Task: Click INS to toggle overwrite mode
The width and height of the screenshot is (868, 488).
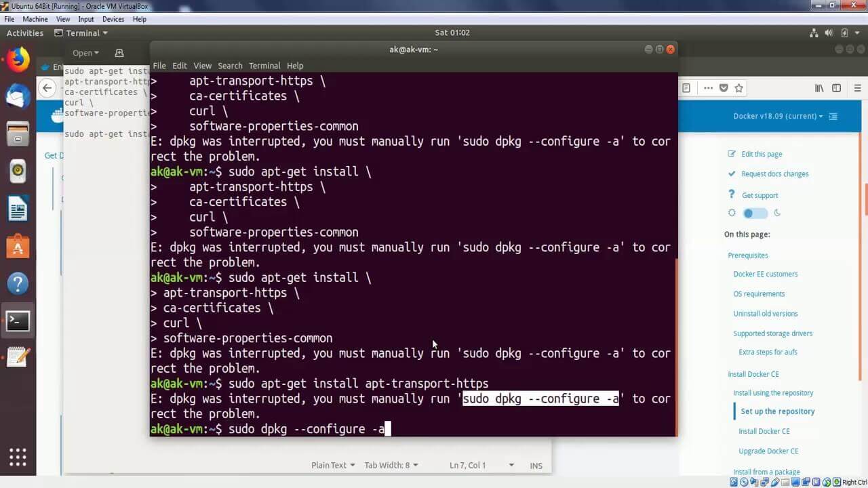Action: [536, 465]
